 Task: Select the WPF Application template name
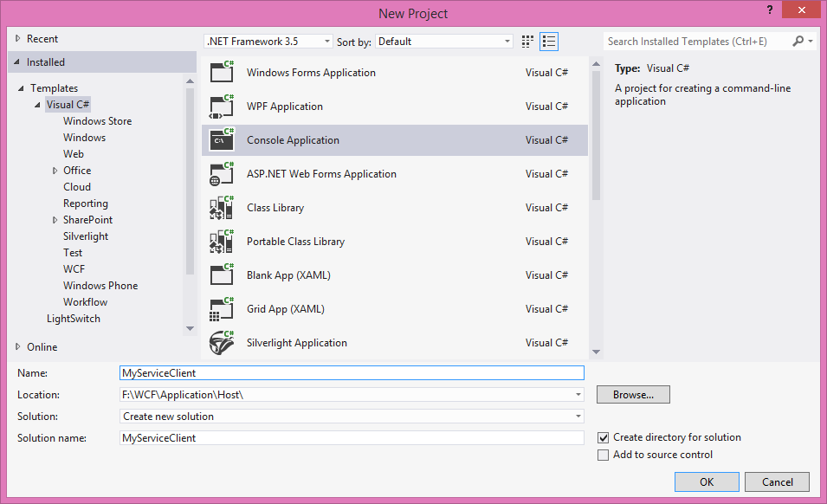[x=285, y=107]
